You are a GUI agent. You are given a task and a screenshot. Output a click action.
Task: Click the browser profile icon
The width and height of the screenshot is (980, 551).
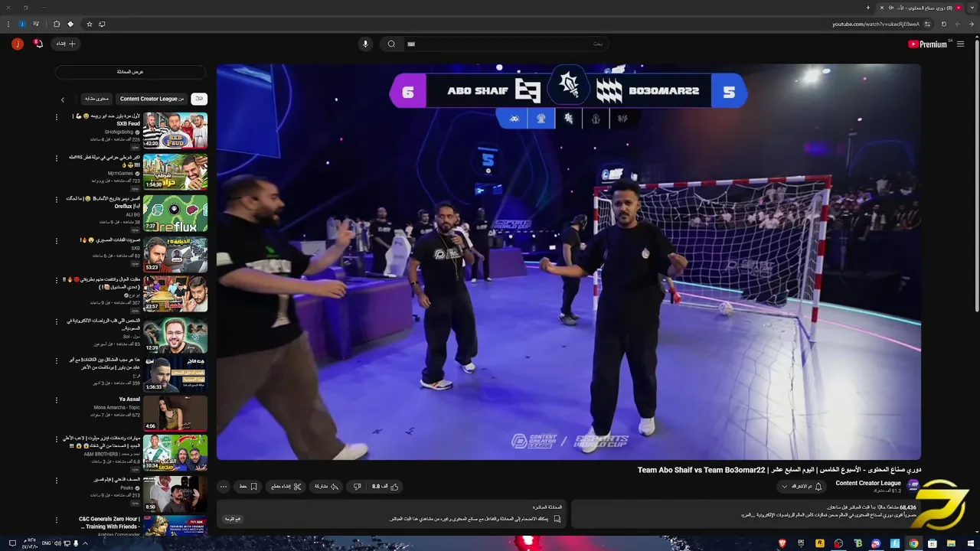tap(22, 24)
